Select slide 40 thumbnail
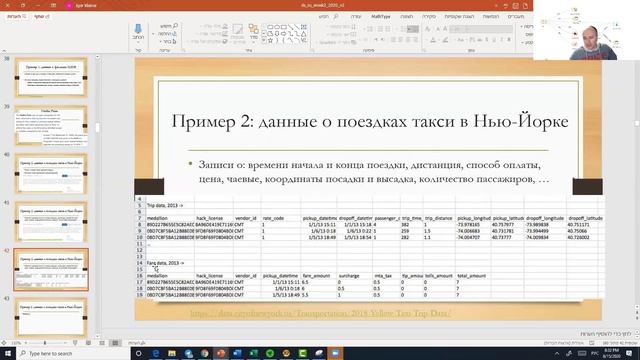 (x=51, y=173)
